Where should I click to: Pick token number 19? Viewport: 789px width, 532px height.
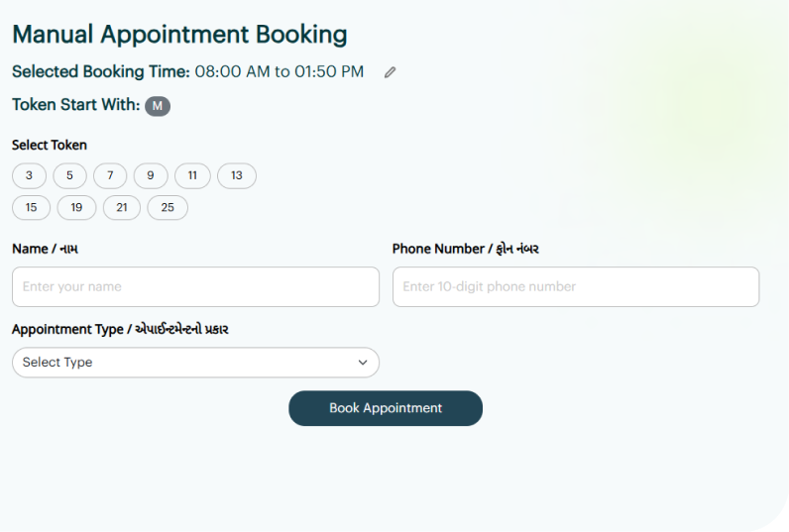click(76, 208)
